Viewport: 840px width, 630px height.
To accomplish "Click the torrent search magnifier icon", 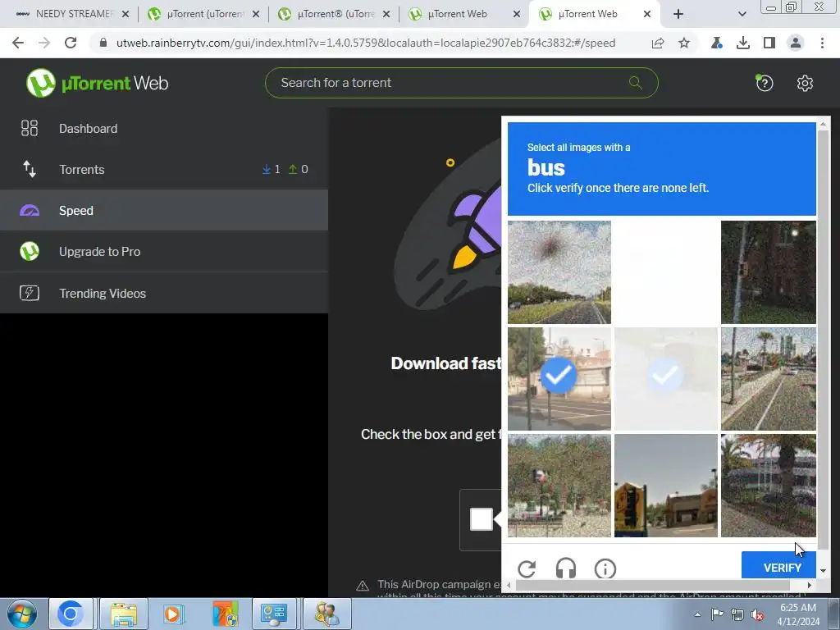I will coord(636,83).
